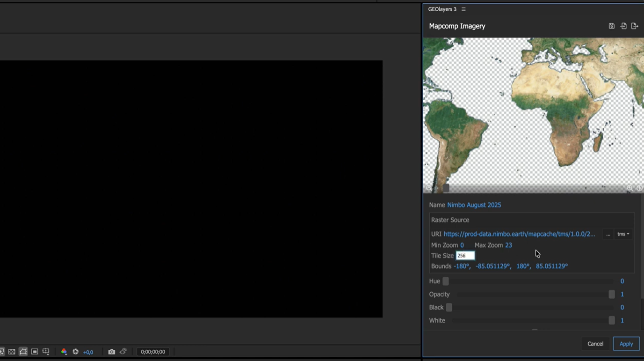Open the GEOlayers 3 hamburger menu

click(463, 9)
